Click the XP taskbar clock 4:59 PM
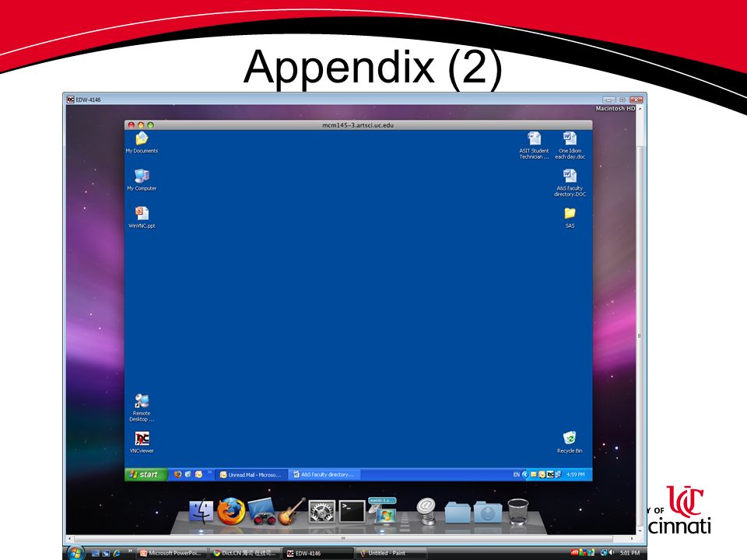The height and width of the screenshot is (560, 747). [575, 474]
